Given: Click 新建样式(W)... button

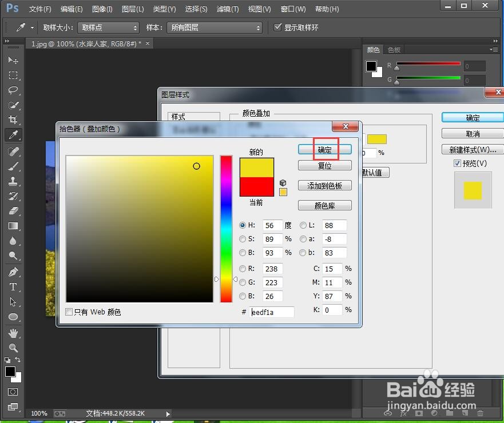Looking at the screenshot, I should [x=473, y=150].
